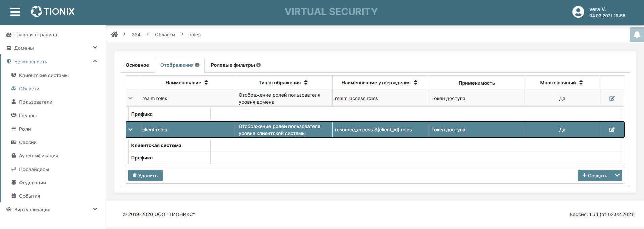The height and width of the screenshot is (229, 644).
Task: Click the Домены database icon
Action: tap(9, 48)
